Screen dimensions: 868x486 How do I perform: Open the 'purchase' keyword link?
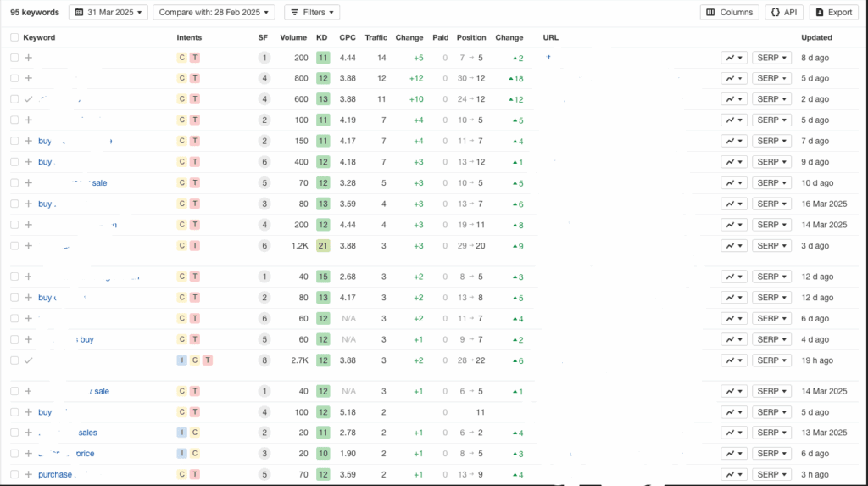click(55, 474)
